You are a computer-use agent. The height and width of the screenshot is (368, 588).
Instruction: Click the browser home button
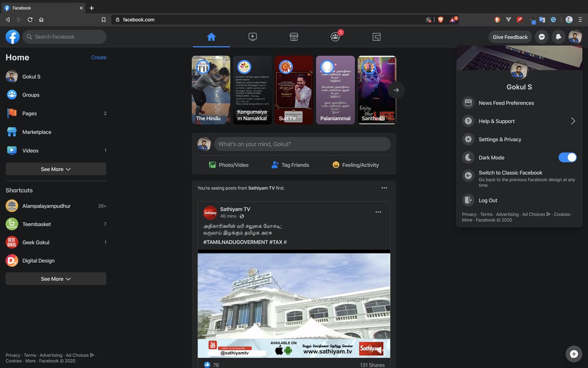coord(42,20)
